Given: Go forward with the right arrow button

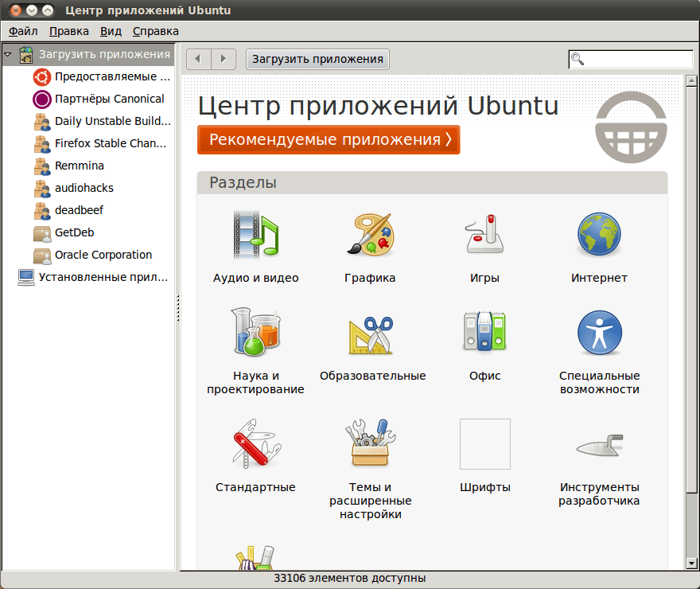Looking at the screenshot, I should click(x=224, y=59).
